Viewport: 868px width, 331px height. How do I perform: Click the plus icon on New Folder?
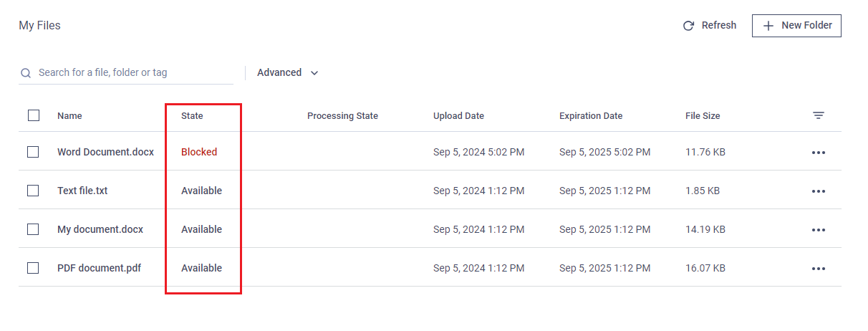(768, 26)
